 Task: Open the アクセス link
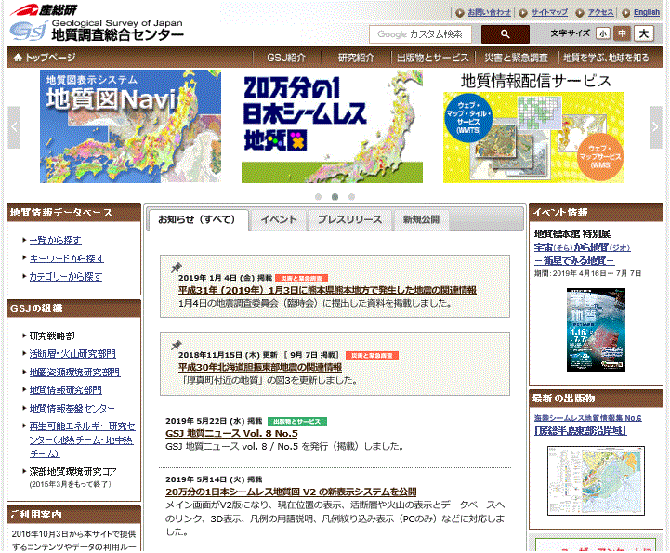point(600,12)
